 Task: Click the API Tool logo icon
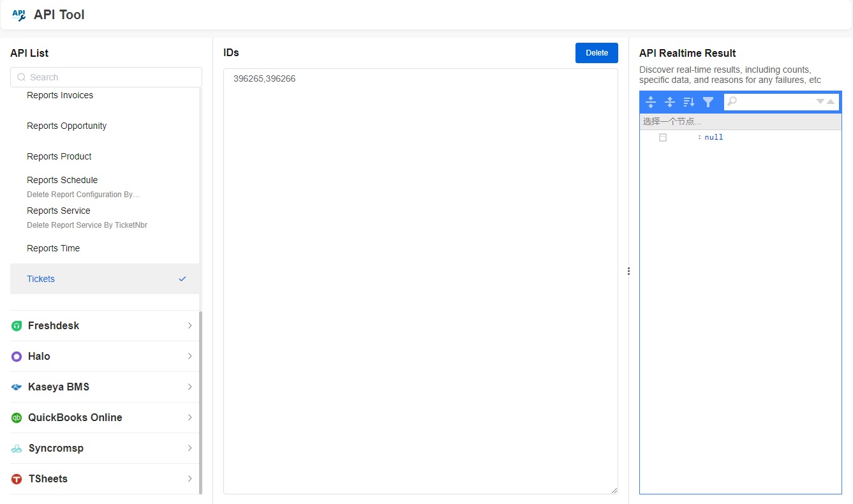click(19, 15)
